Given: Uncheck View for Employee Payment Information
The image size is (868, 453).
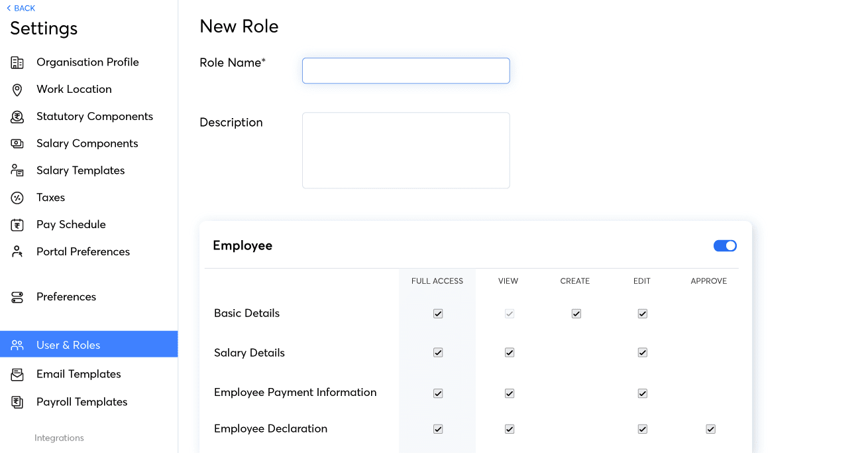Looking at the screenshot, I should click(510, 393).
